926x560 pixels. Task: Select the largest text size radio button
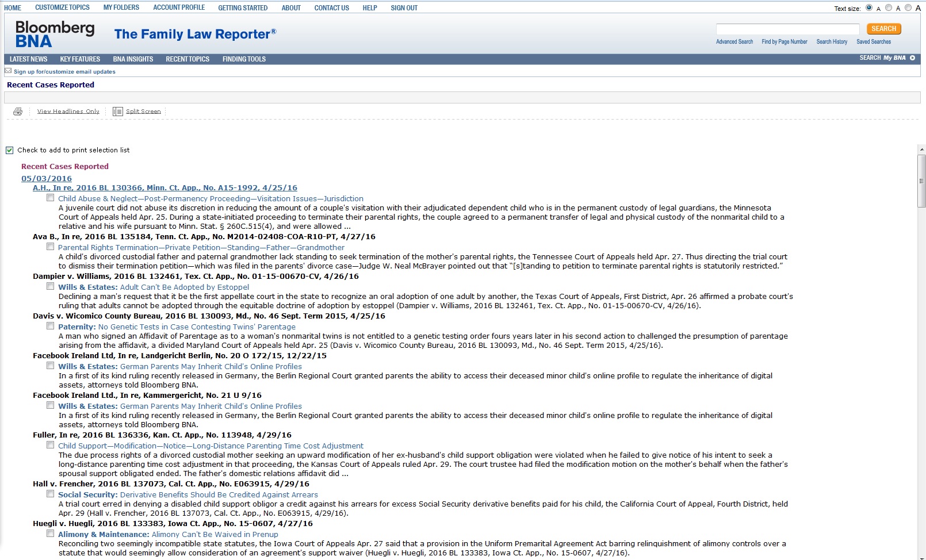[x=908, y=8]
